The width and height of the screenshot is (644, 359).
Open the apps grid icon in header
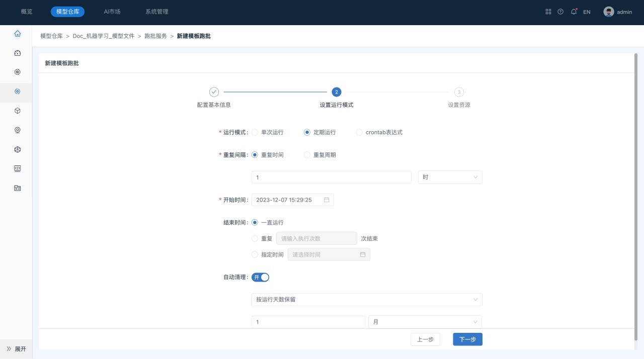point(548,12)
